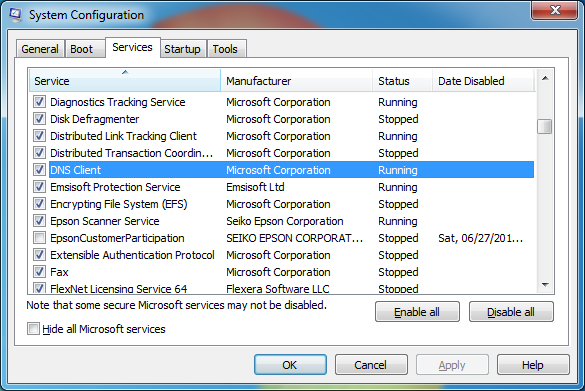Select the Disk Defragmenter row name

[x=94, y=119]
